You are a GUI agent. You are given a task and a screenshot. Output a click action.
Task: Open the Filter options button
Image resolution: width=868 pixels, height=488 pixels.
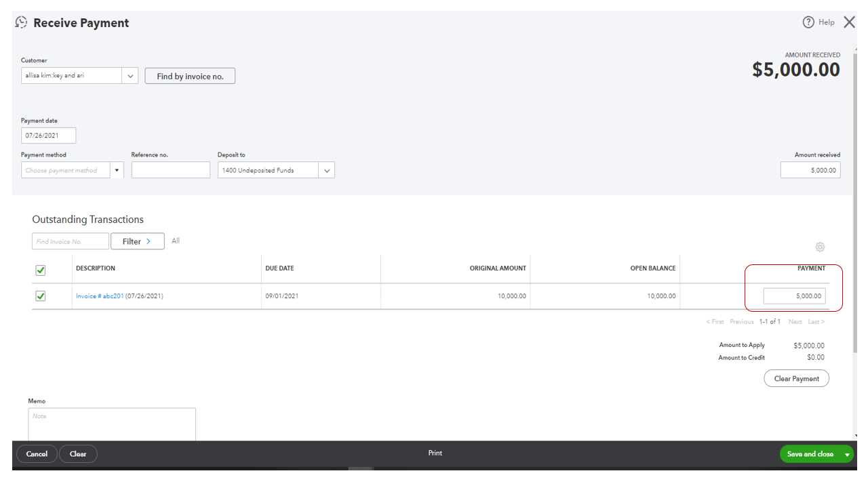[x=138, y=241]
